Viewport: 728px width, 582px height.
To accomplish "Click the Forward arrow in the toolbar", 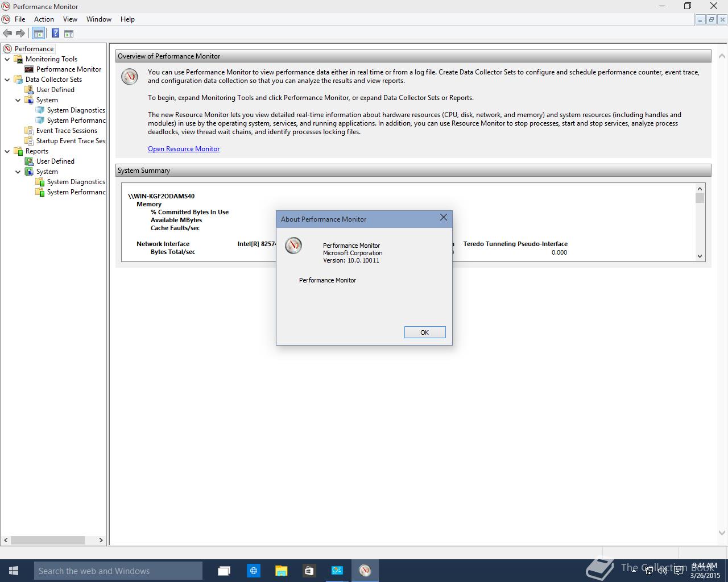I will pos(20,34).
